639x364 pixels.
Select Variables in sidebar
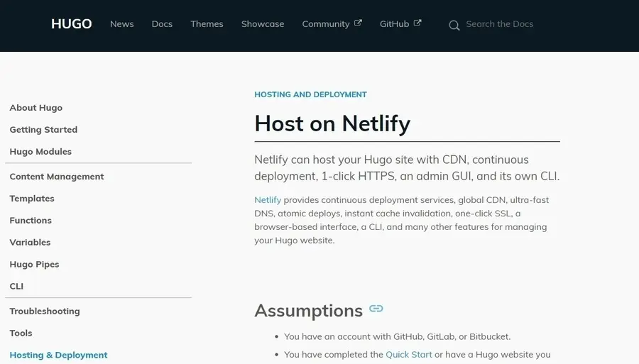click(30, 243)
